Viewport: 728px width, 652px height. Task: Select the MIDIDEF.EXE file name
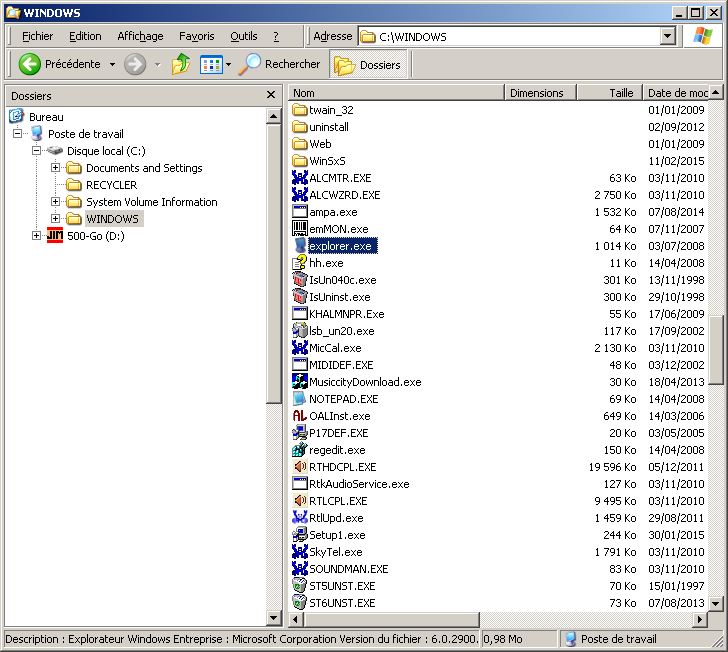click(341, 365)
